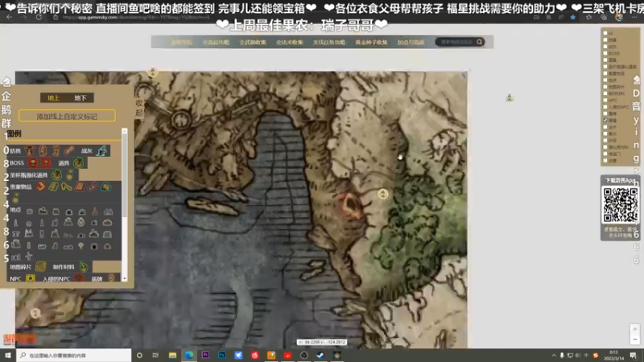Switch to the 地上 surface map tab
644x362 pixels.
pos(53,97)
